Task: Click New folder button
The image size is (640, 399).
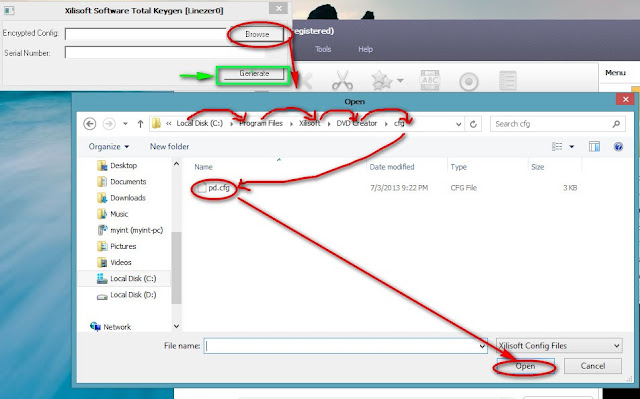Action: pos(169,146)
